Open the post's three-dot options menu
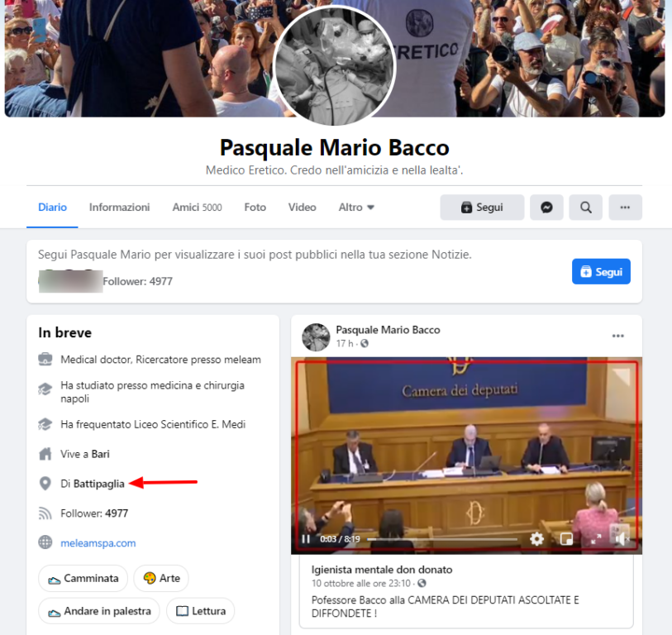Screen dimensions: 672x635 point(618,336)
